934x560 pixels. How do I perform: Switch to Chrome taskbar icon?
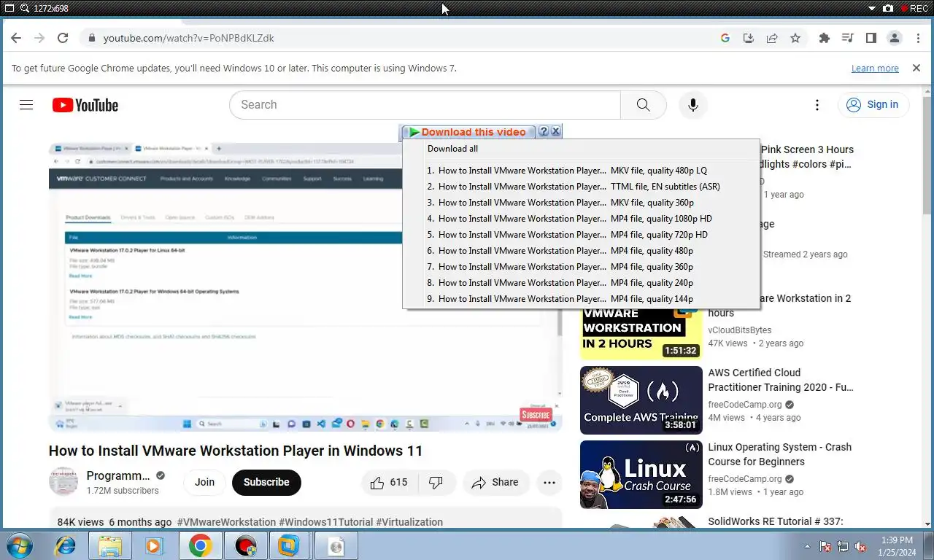click(200, 545)
